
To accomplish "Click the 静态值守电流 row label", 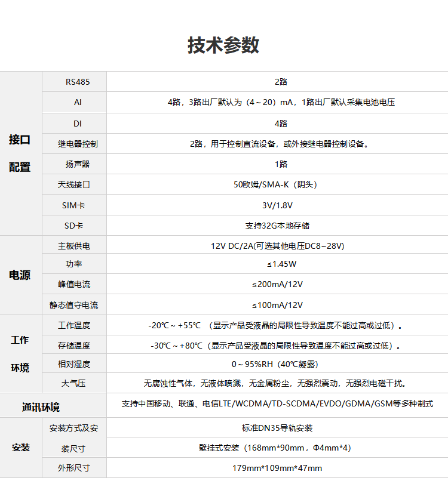I will (74, 305).
